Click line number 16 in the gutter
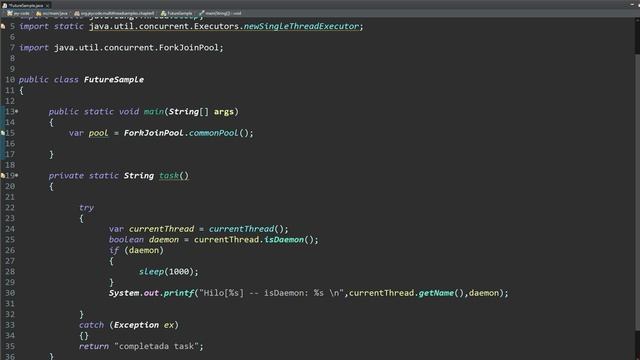 click(10, 144)
